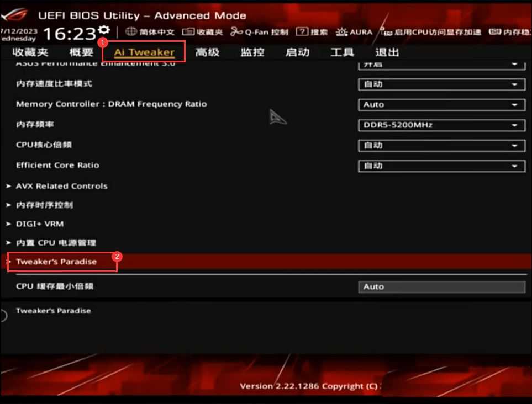532x404 pixels.
Task: Open the Memory Controller DRAM Frequency Ratio dropdown
Action: (441, 105)
